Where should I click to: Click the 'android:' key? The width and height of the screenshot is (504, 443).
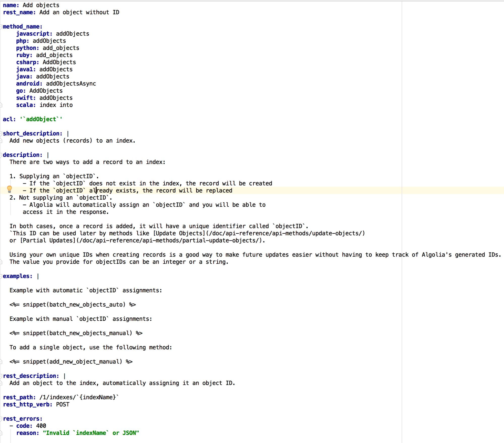[x=29, y=84]
